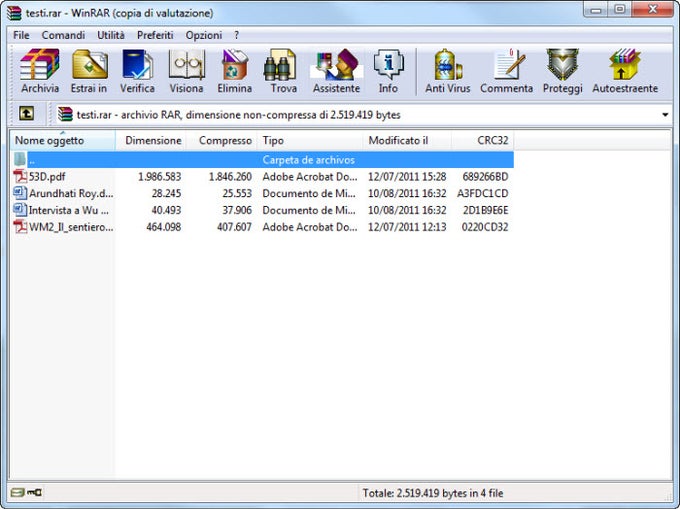Click CRC value 689266BD

click(485, 176)
